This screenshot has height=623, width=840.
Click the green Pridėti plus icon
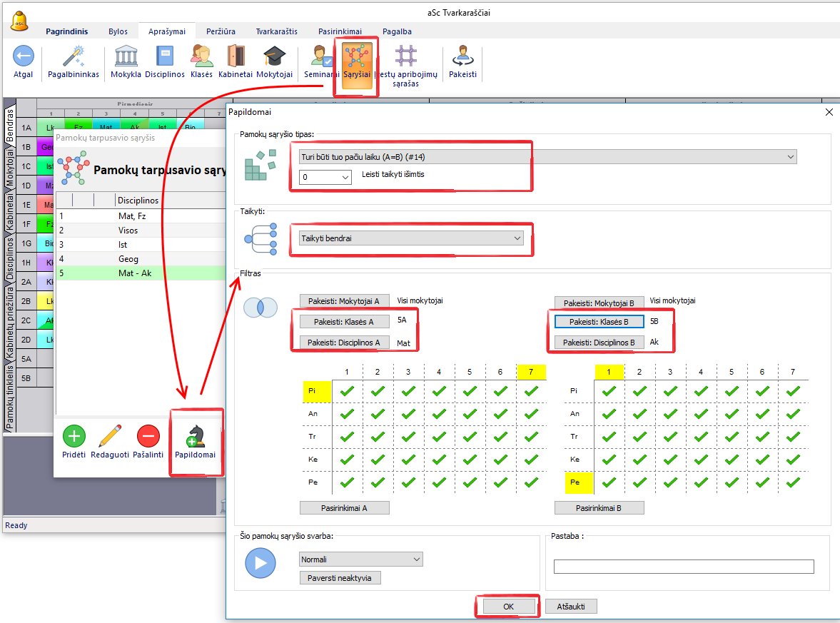click(x=74, y=436)
